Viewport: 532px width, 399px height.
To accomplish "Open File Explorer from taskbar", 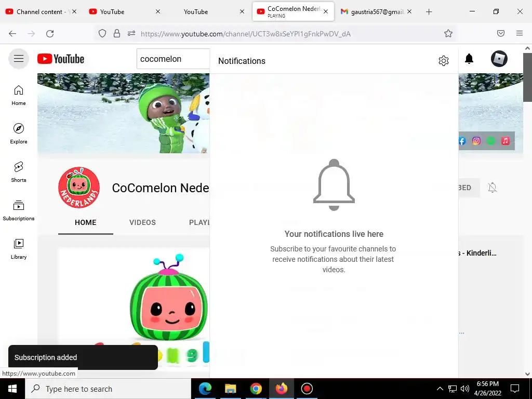I will 231,389.
